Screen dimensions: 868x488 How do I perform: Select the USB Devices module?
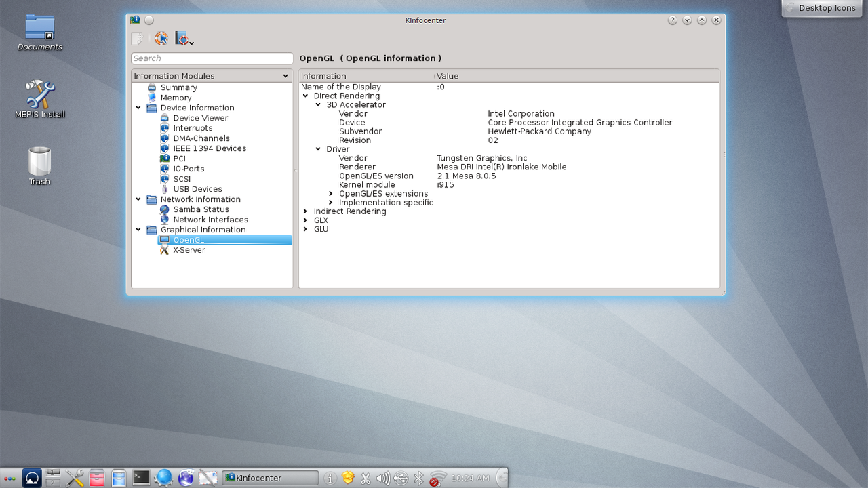[x=197, y=189]
